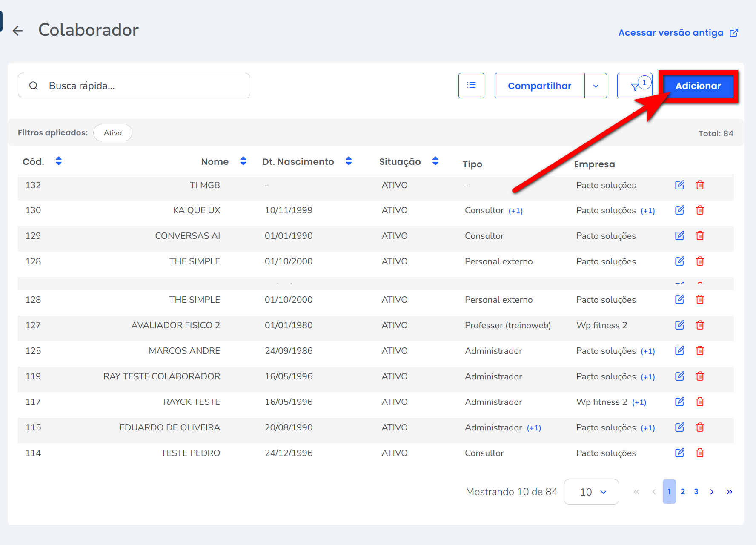This screenshot has height=545, width=756.
Task: Expand the Compartilhar dropdown arrow
Action: pos(596,86)
